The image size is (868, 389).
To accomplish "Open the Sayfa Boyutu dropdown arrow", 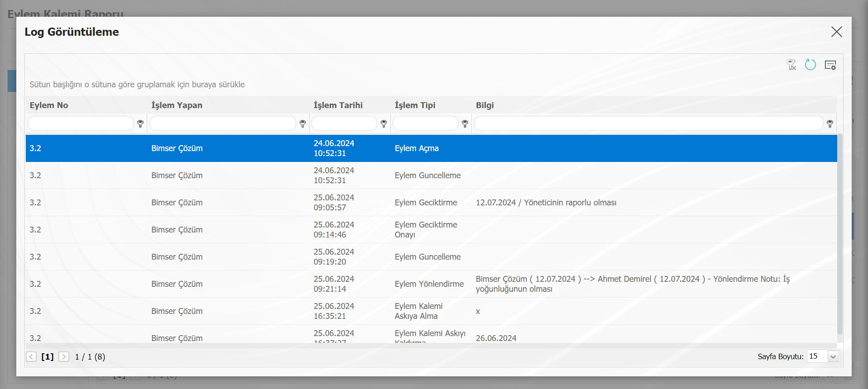I will pos(833,357).
